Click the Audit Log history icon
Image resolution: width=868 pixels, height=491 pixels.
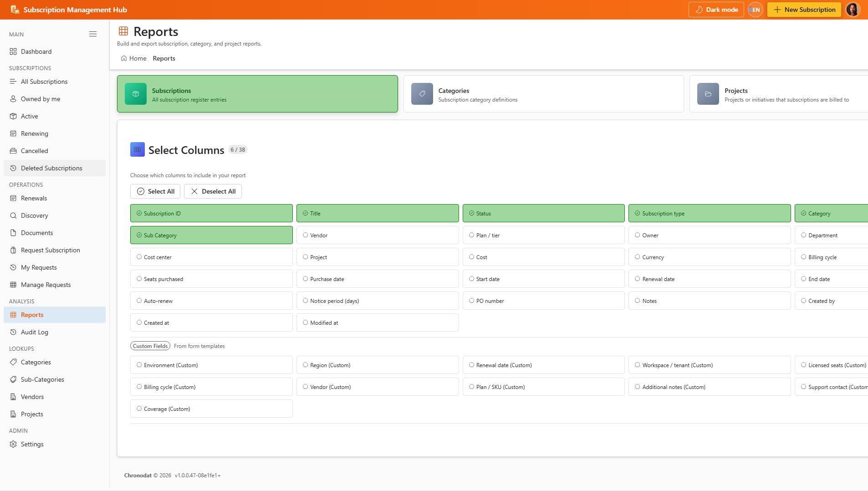click(13, 332)
